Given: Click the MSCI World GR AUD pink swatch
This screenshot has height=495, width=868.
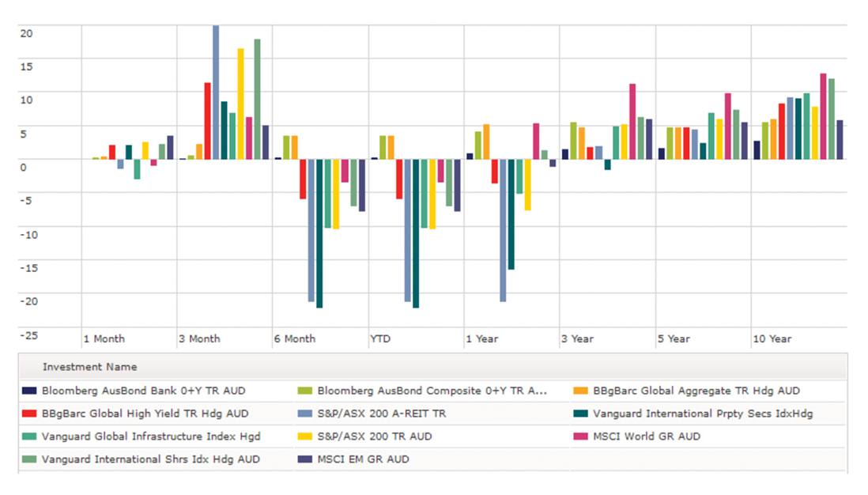Looking at the screenshot, I should 580,436.
